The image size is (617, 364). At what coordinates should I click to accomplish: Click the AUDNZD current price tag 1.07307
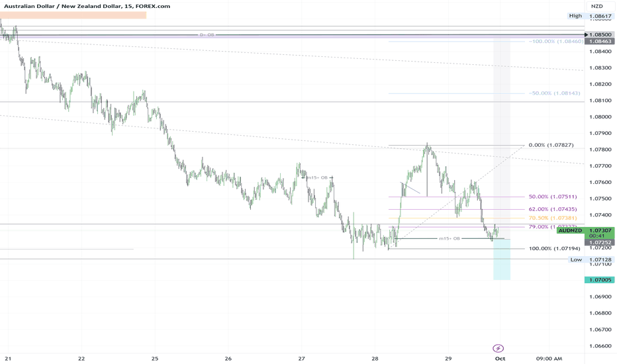586,230
